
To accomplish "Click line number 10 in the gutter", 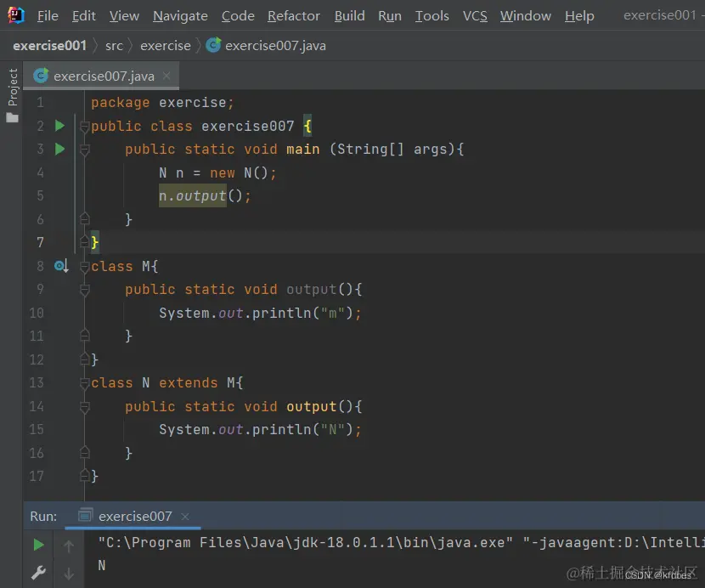I will point(37,313).
